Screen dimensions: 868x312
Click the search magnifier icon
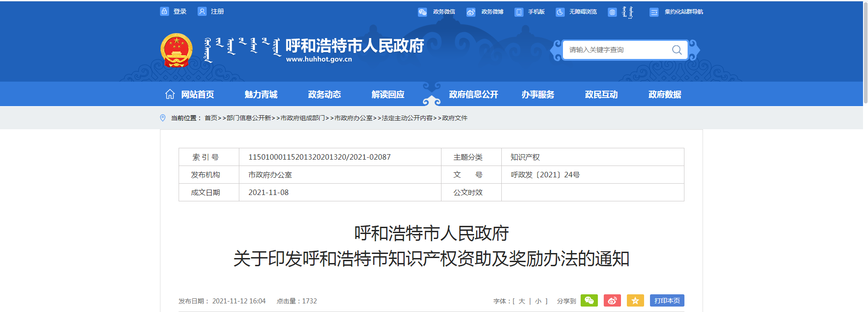coord(677,50)
